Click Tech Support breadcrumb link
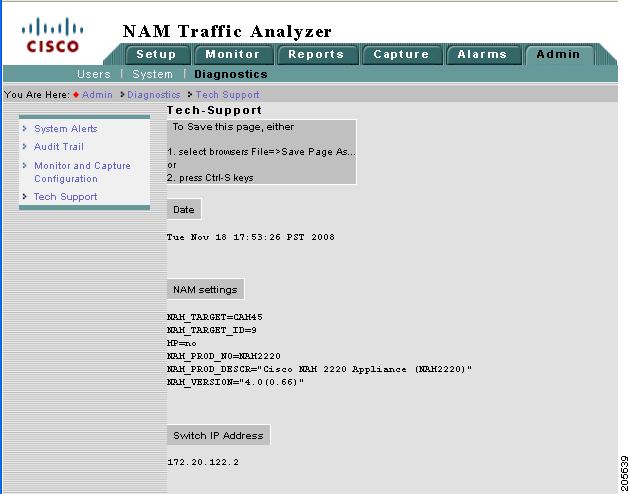Viewport: 630px width, 494px height. pyautogui.click(x=227, y=95)
